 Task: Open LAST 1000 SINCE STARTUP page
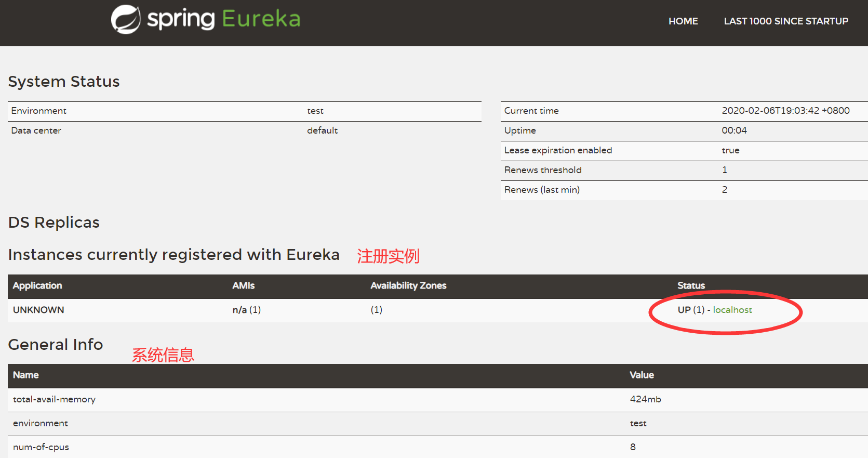click(x=785, y=21)
